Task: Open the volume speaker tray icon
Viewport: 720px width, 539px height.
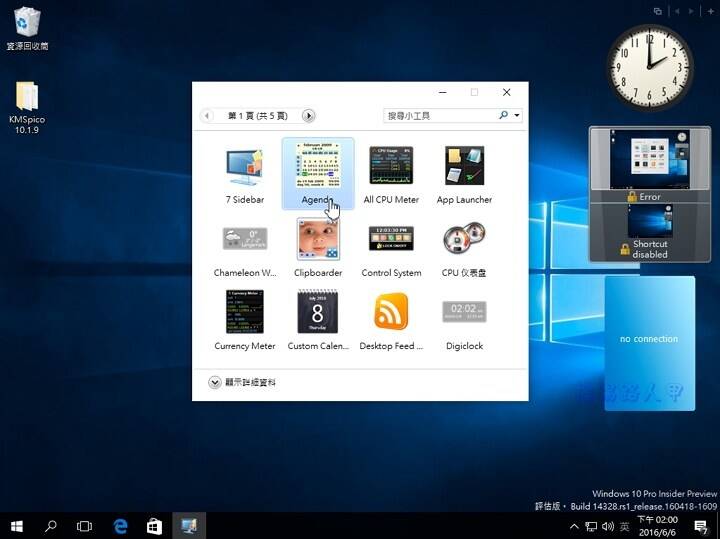Action: 608,527
